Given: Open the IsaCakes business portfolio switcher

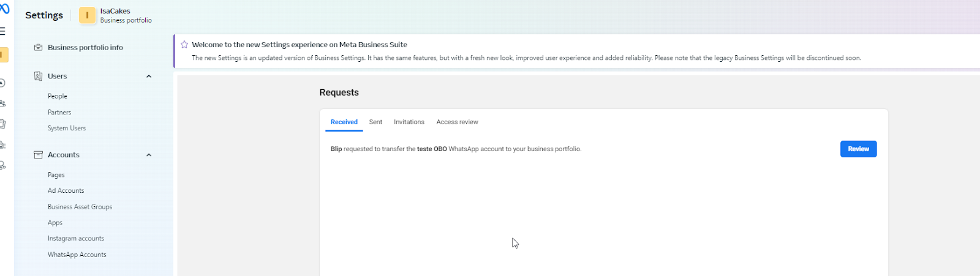Looking at the screenshot, I should [x=116, y=15].
